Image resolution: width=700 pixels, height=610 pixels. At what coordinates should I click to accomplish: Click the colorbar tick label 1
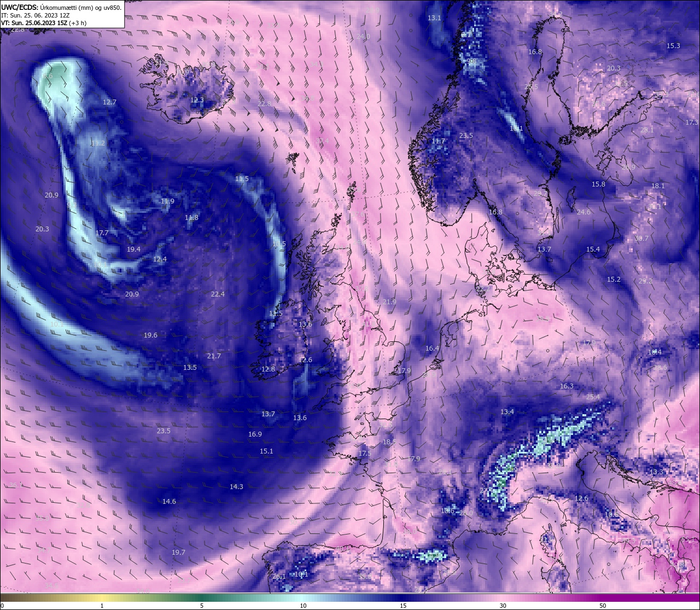coord(102,606)
